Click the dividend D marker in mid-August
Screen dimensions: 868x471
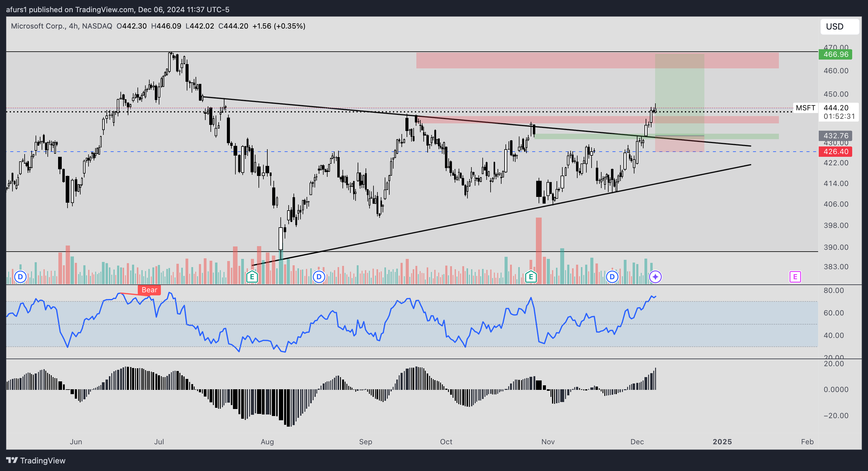point(319,277)
